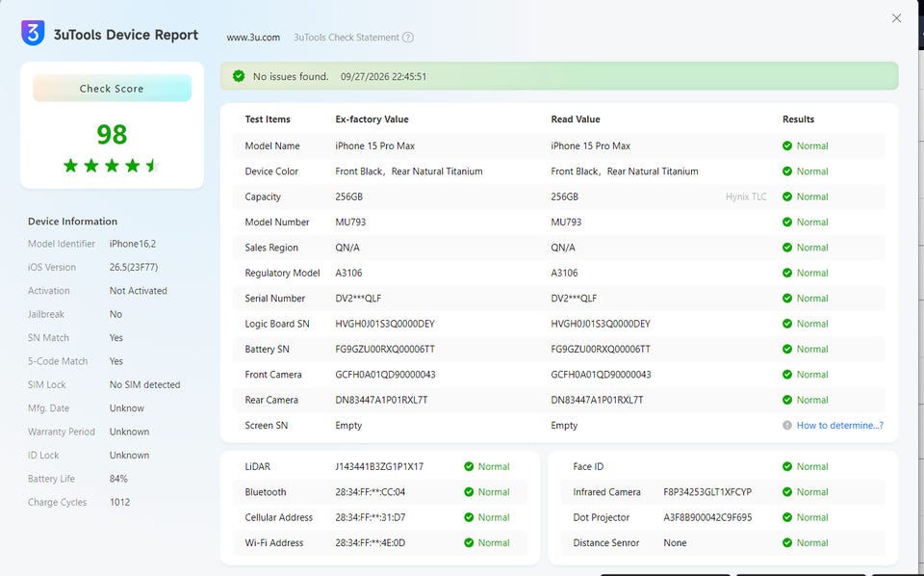Select the green check icon in Serial Number row
924x576 pixels.
787,298
